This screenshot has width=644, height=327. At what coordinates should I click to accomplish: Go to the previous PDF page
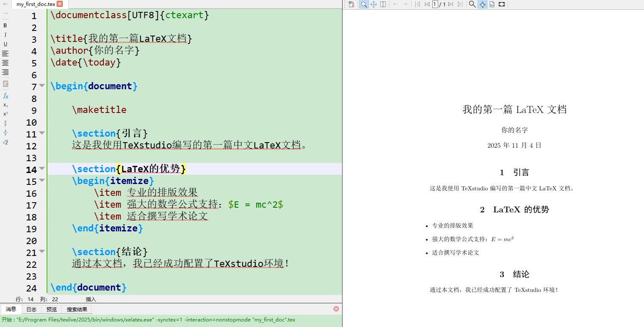[x=427, y=4]
